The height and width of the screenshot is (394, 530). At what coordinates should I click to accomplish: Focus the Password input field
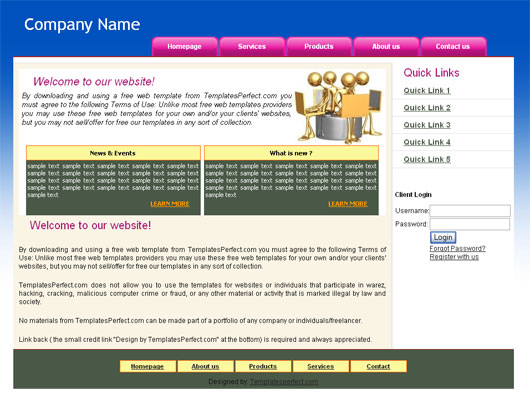pos(469,224)
